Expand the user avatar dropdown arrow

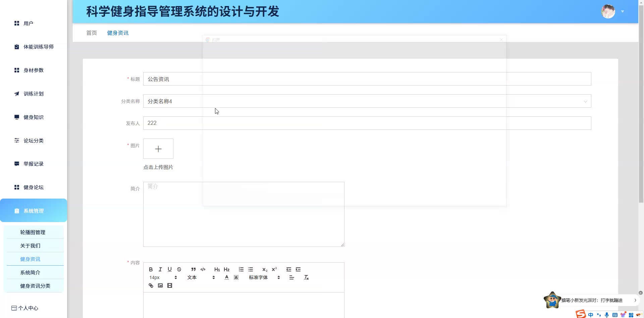(623, 11)
